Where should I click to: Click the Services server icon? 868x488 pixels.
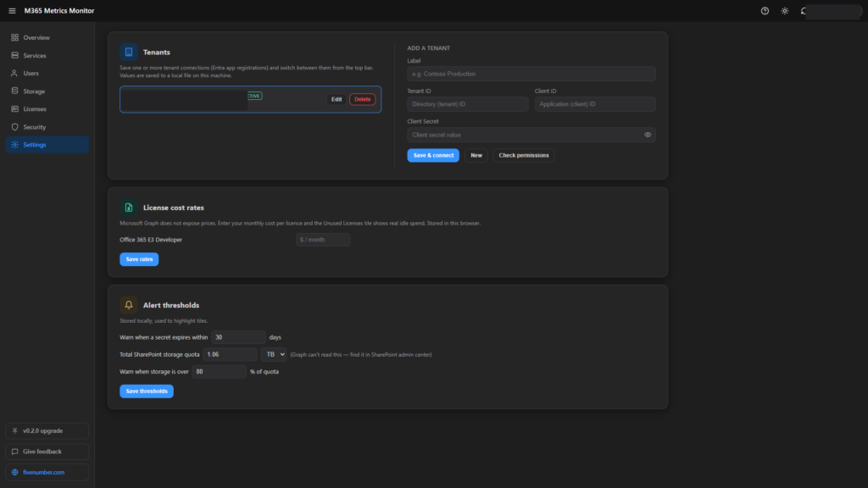point(15,55)
